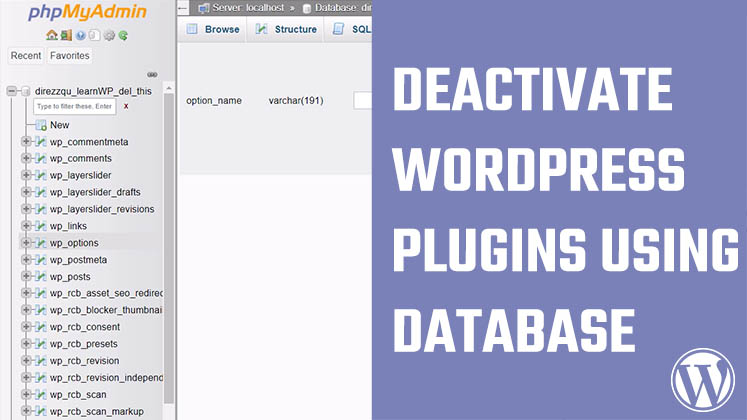
Task: Expand the wp_layerslider table node
Action: coord(26,175)
